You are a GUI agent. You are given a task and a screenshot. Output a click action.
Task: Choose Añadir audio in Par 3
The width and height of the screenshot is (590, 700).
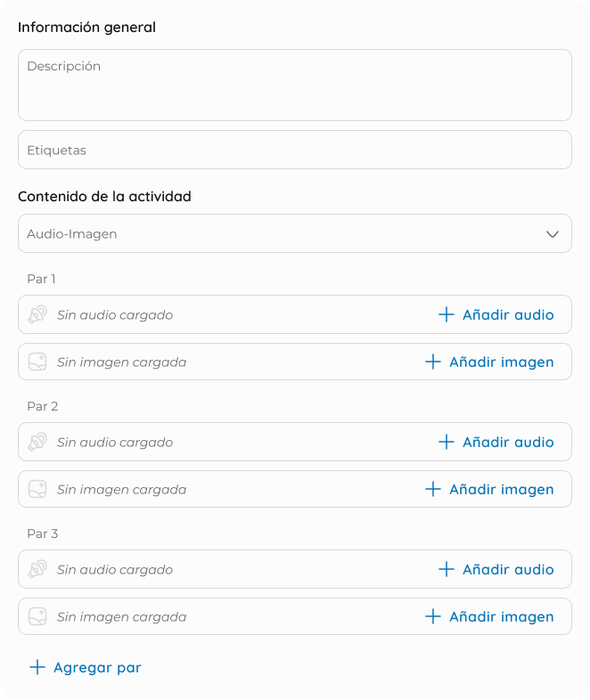click(x=496, y=569)
